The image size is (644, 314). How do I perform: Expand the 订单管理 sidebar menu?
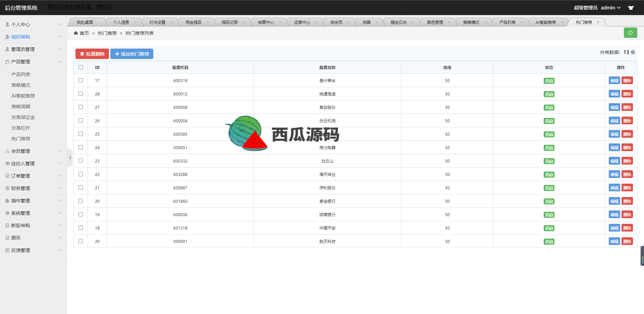(33, 176)
